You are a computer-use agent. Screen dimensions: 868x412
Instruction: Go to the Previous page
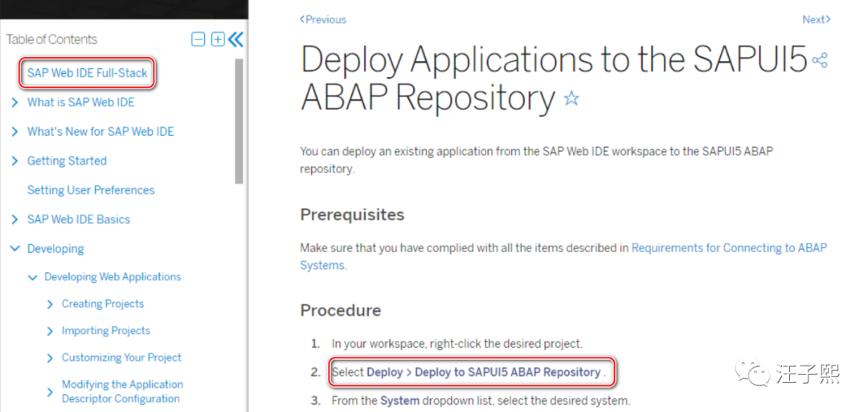[323, 19]
